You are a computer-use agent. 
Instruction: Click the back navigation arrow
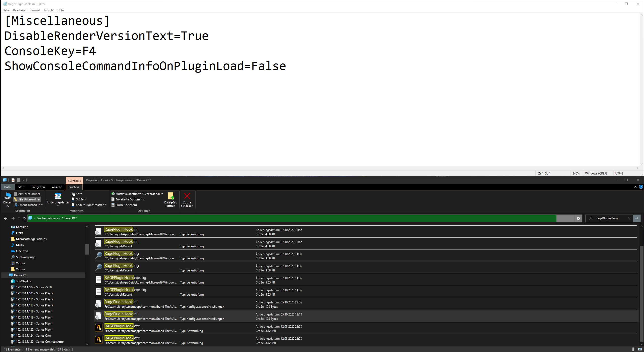(6, 218)
